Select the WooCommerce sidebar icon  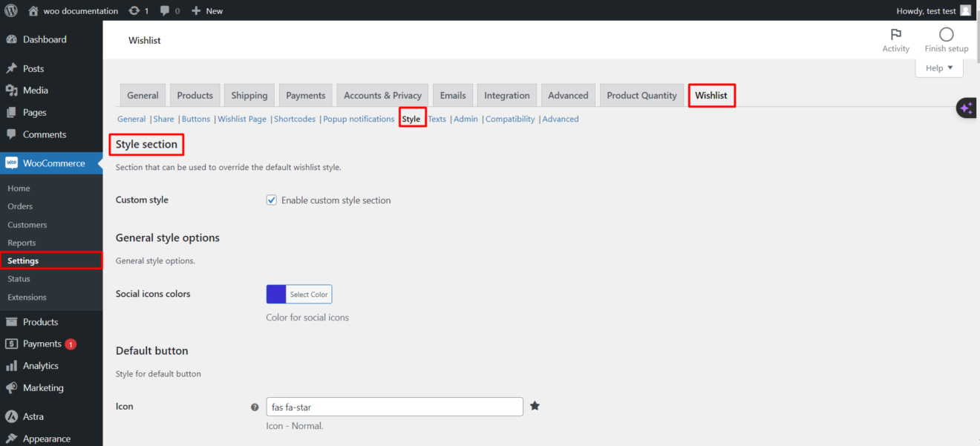13,163
